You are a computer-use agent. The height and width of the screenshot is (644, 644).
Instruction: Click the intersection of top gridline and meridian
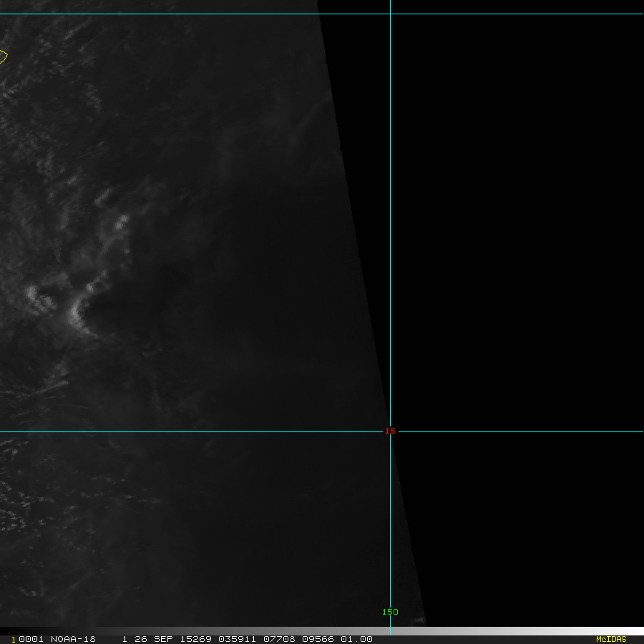390,14
